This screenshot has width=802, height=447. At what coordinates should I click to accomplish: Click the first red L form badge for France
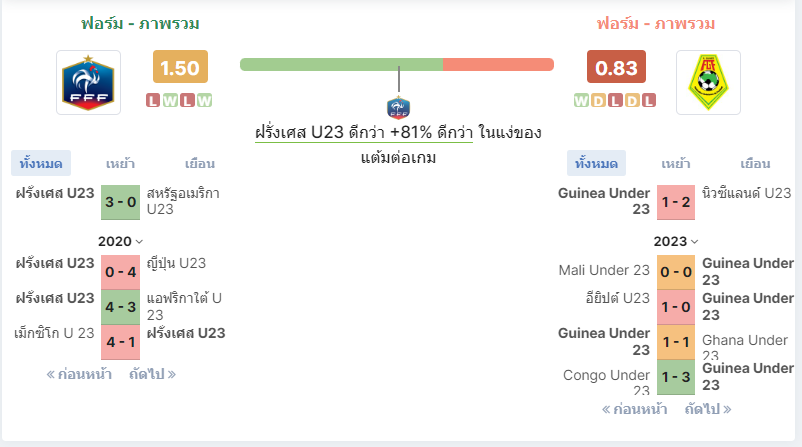click(153, 100)
